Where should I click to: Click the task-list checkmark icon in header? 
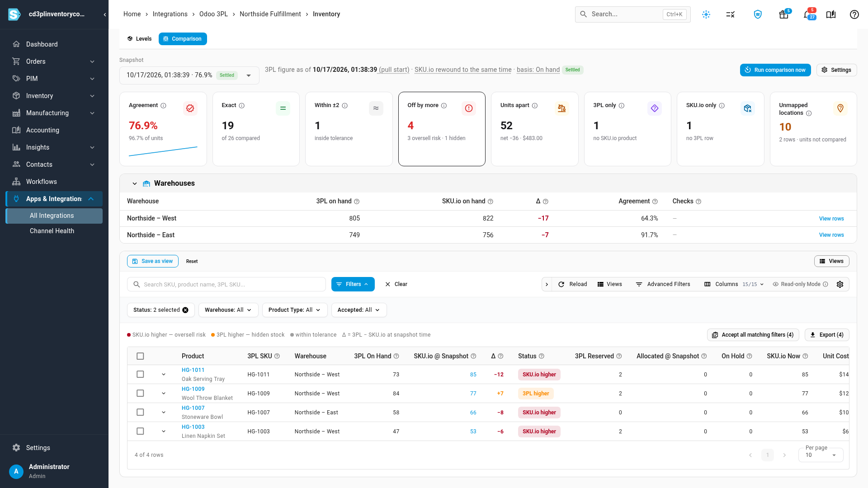coord(731,14)
